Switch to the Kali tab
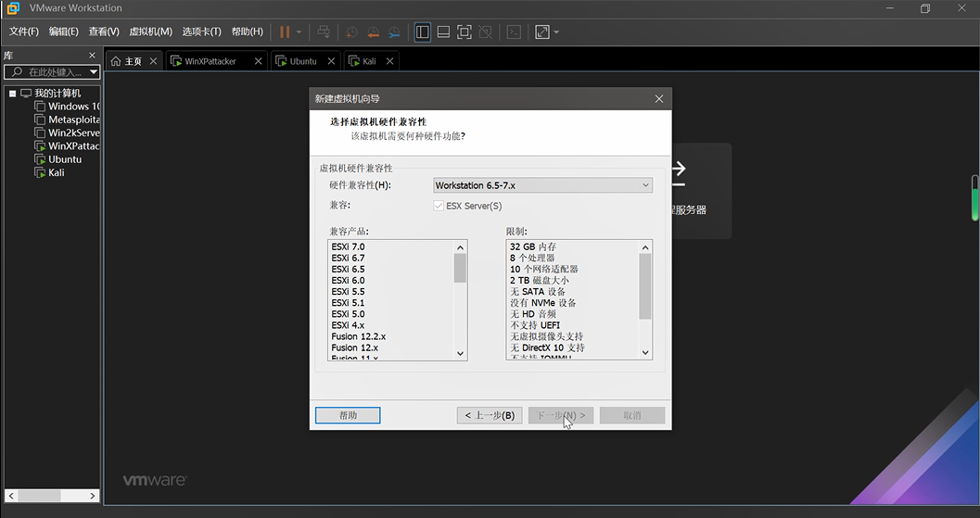The width and height of the screenshot is (980, 518). pos(369,61)
